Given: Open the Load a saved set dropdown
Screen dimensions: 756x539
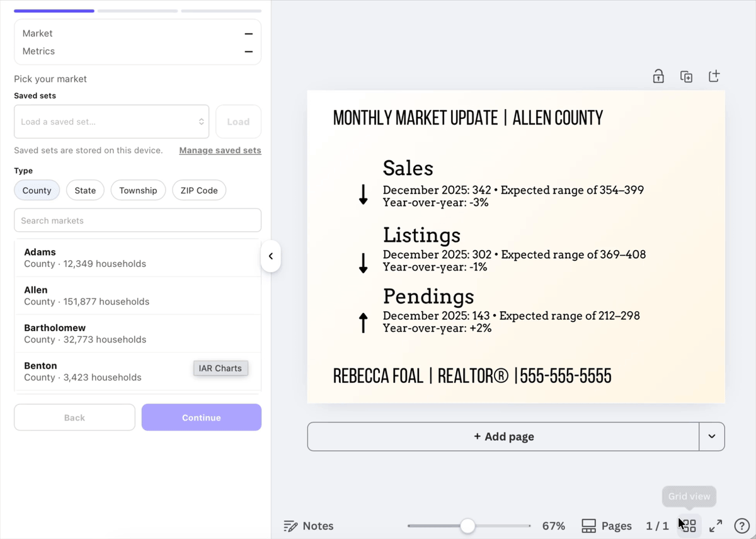Looking at the screenshot, I should click(112, 122).
